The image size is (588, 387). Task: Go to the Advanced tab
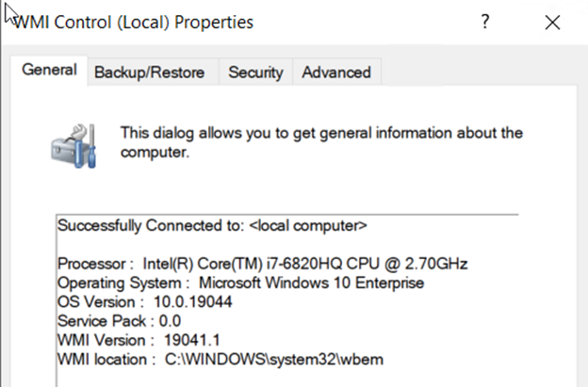coord(336,73)
